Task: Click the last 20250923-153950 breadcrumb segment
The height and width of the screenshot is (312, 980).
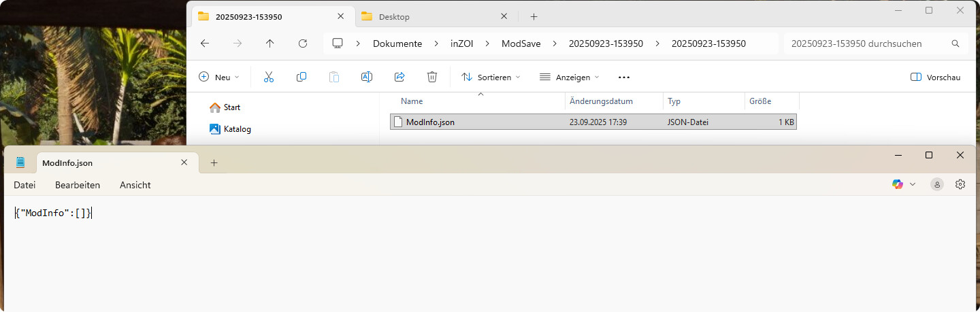Action: (708, 44)
